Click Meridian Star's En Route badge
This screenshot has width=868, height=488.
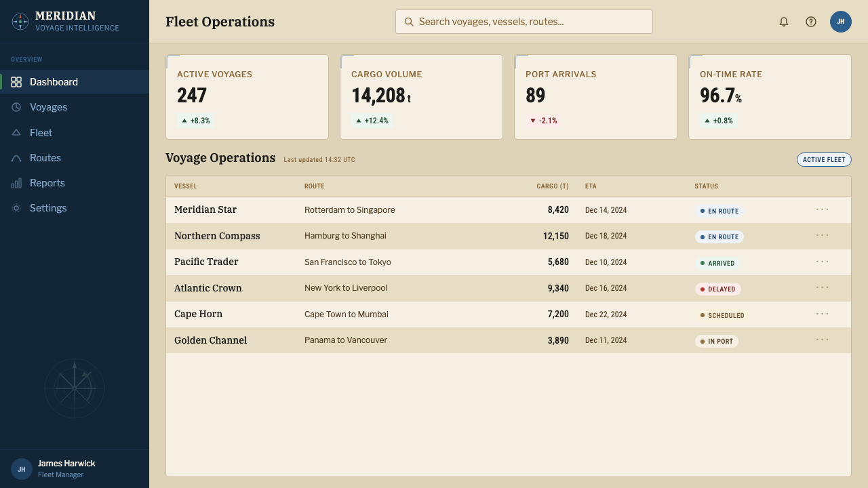tap(719, 211)
